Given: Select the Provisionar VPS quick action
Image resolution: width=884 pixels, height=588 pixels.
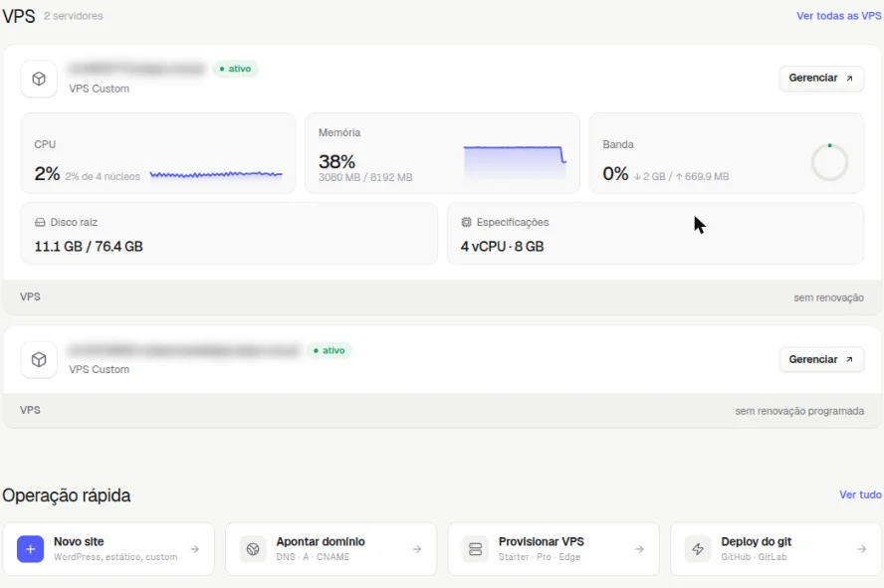Looking at the screenshot, I should click(553, 549).
